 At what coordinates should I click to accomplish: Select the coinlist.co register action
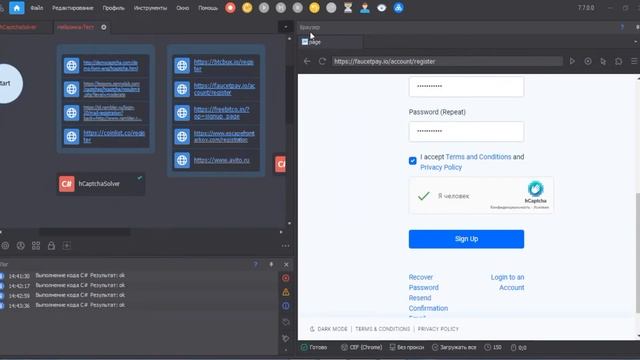click(106, 136)
